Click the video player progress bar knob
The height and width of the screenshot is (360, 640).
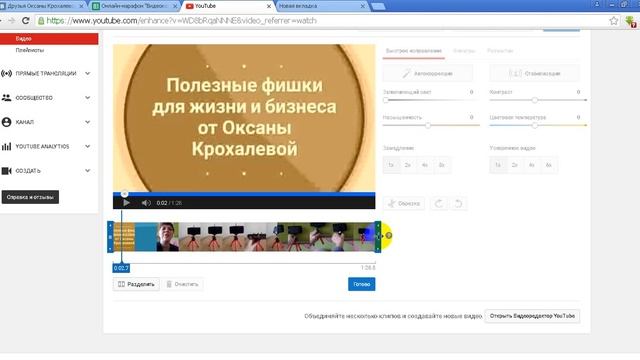tap(124, 194)
